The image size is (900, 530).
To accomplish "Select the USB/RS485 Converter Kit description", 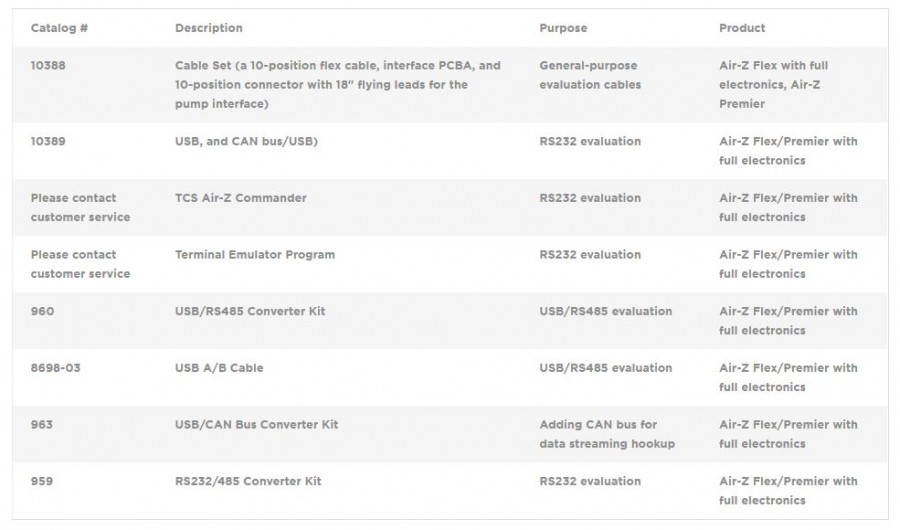I will click(250, 312).
